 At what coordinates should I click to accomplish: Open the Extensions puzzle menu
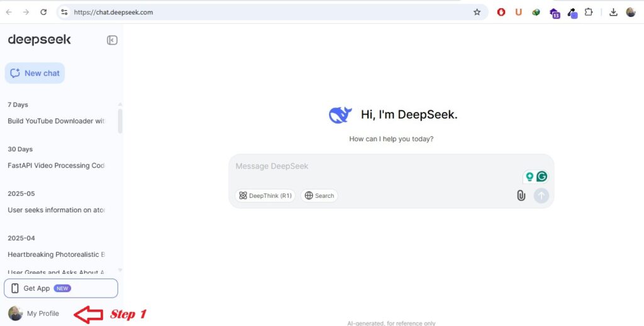tap(589, 13)
